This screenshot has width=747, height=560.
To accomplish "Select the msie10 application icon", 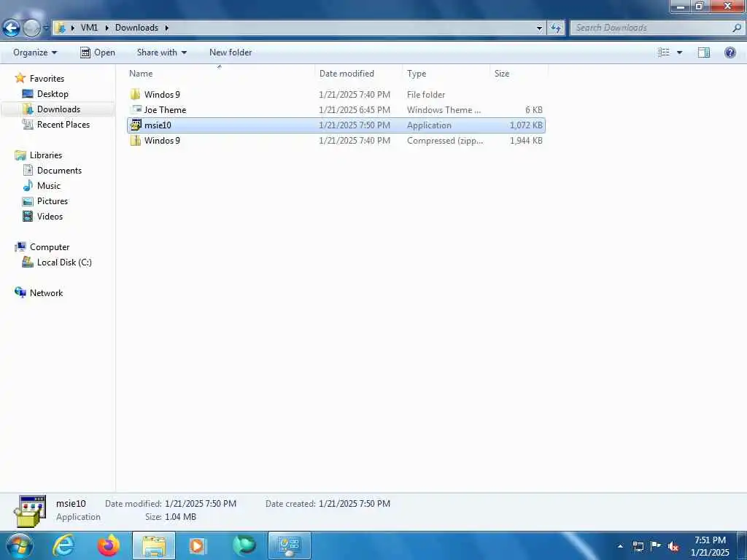I will click(x=136, y=125).
